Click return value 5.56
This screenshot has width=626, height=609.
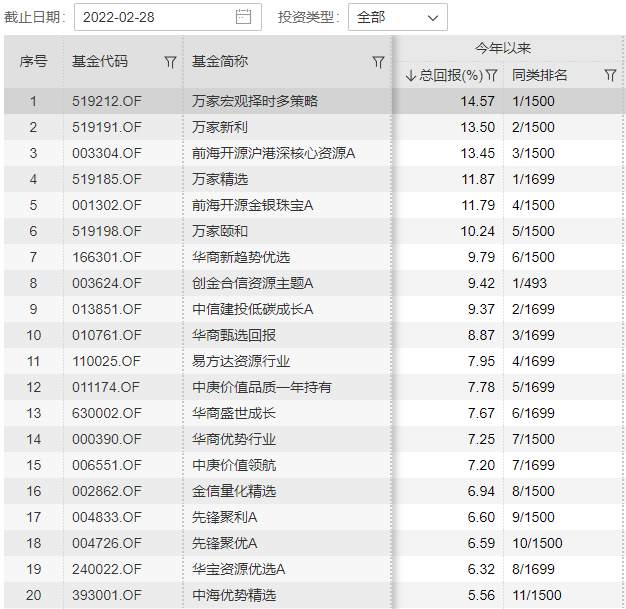[481, 595]
